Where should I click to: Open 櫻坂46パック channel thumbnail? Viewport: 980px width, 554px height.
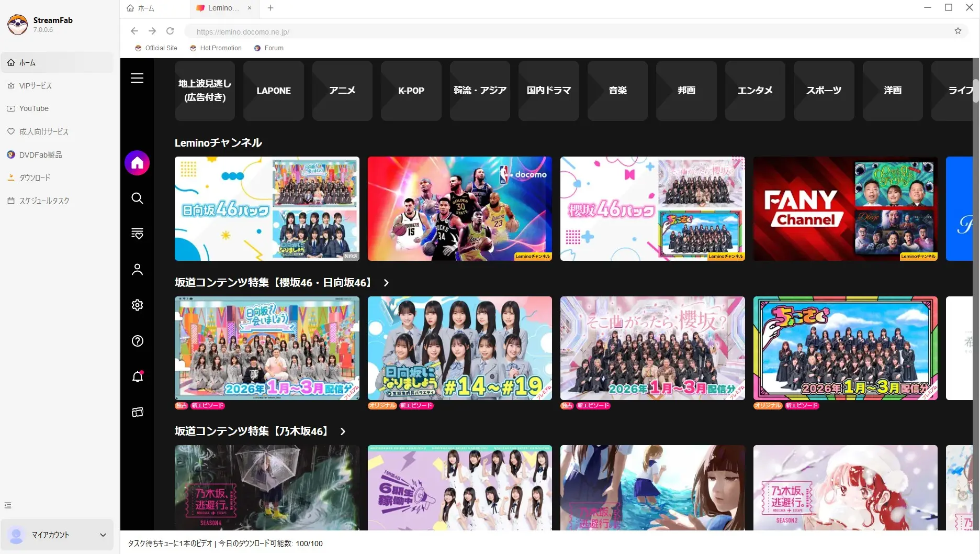(x=652, y=208)
